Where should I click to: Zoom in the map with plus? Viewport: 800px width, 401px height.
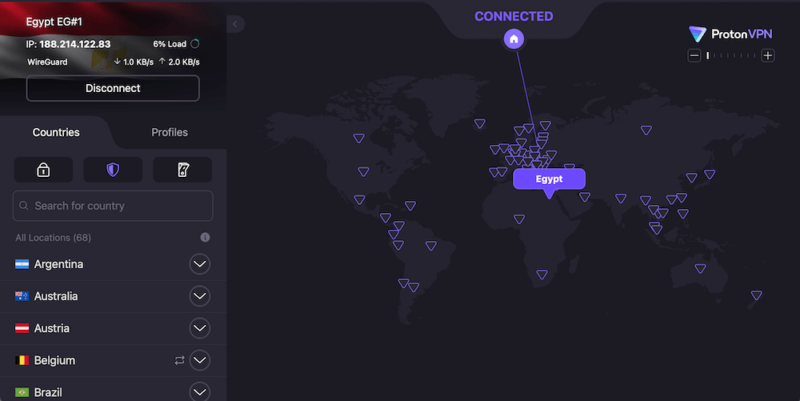(x=768, y=56)
